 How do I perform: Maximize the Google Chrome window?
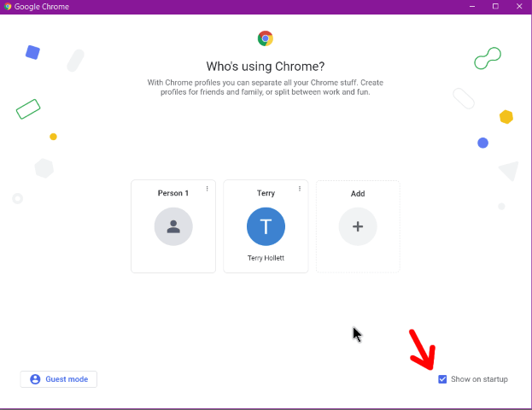(x=495, y=7)
